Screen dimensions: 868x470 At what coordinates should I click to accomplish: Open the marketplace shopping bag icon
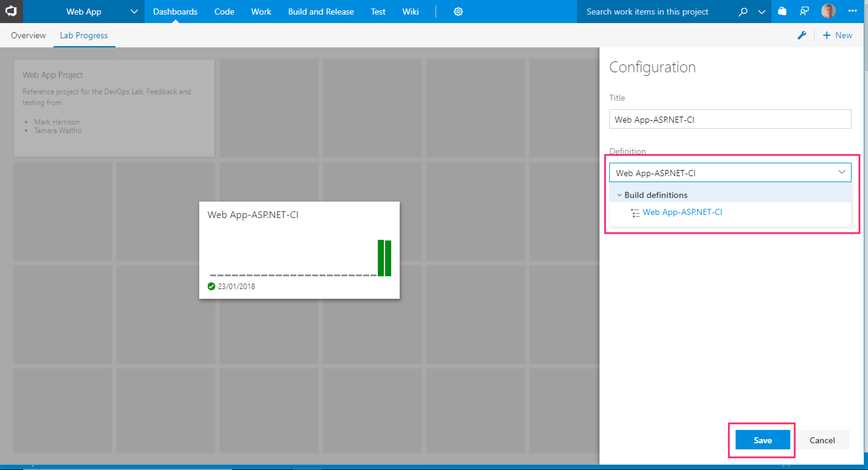pyautogui.click(x=782, y=12)
